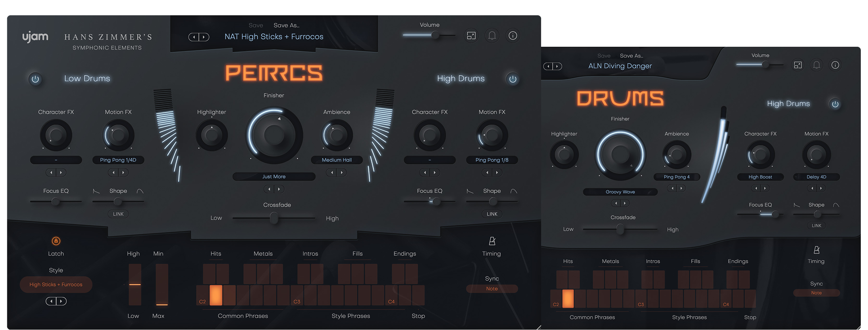
Task: Open Low Drums Character FX selector
Action: [x=56, y=160]
